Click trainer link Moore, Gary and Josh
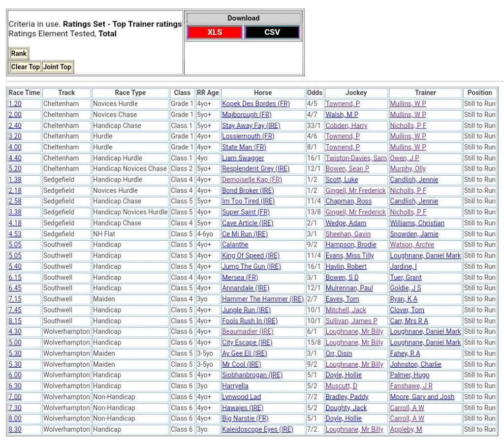Image resolution: width=504 pixels, height=446 pixels. [421, 397]
